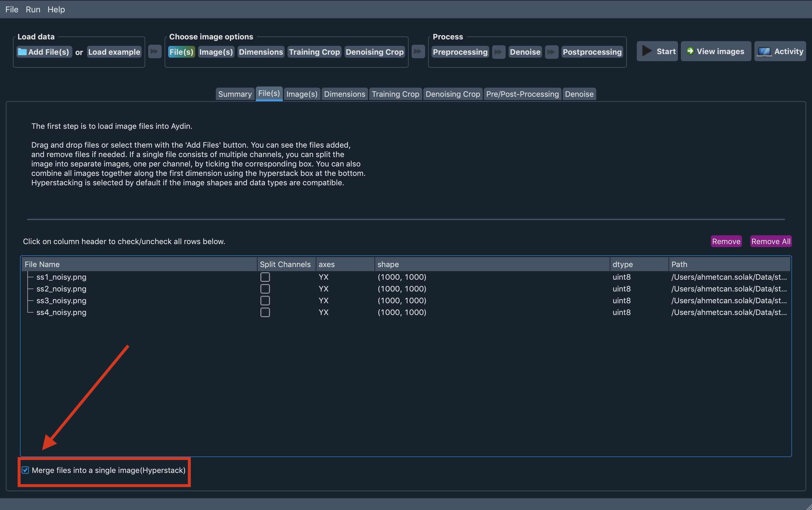Open the File menu
The height and width of the screenshot is (510, 812).
(12, 9)
